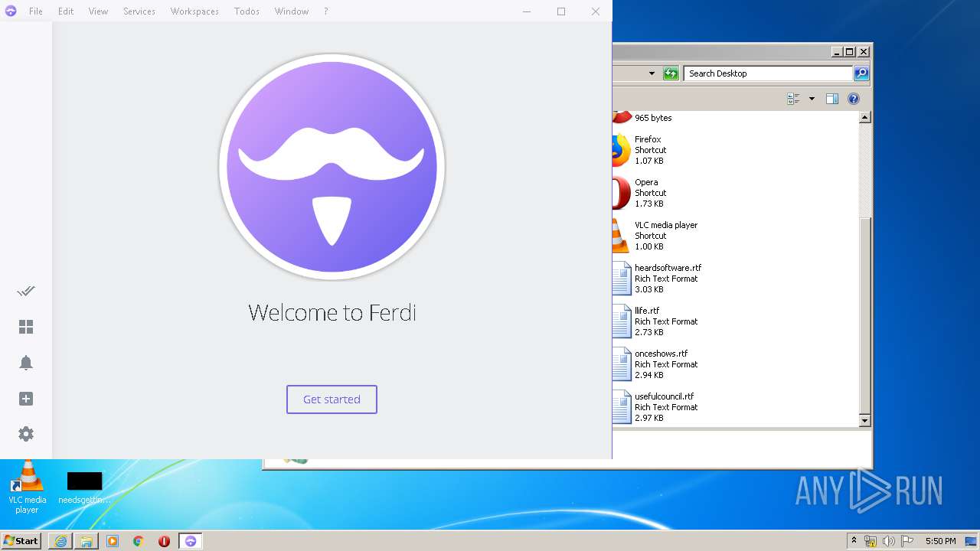Open the workspaces grid icon in Ferdi sidebar
980x551 pixels.
[26, 327]
